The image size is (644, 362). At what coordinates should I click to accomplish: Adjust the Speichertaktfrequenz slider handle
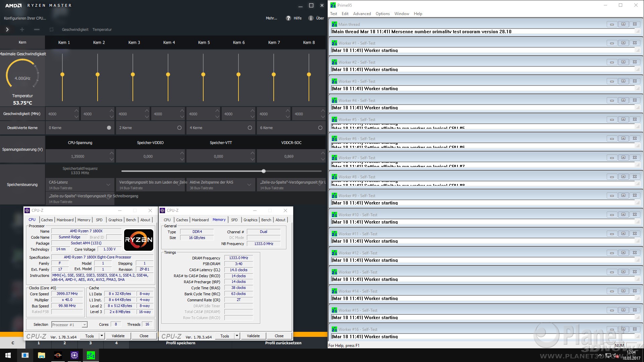(264, 171)
